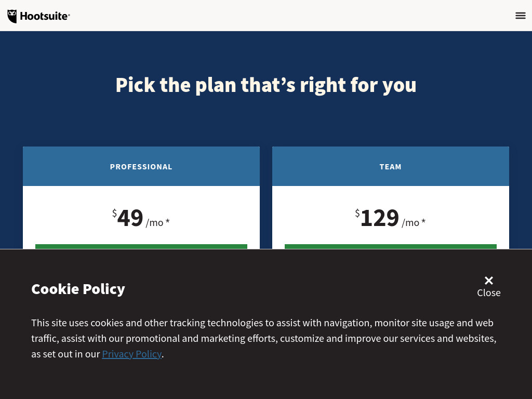The height and width of the screenshot is (399, 532).
Task: Click the Hootsuite wordmark text
Action: coord(45,16)
